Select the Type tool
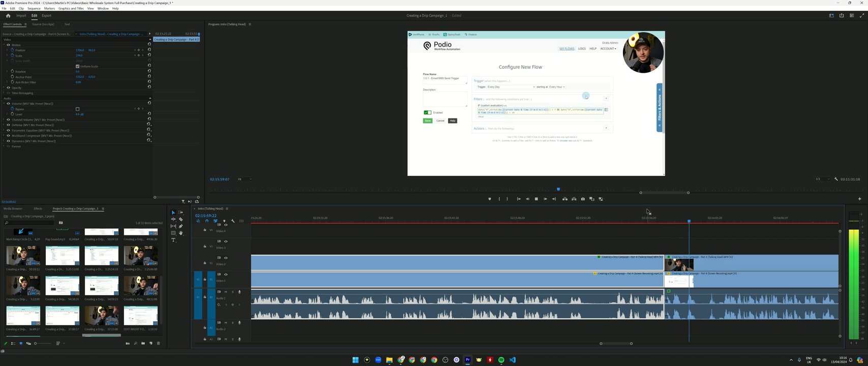The width and height of the screenshot is (868, 366). pos(173,240)
